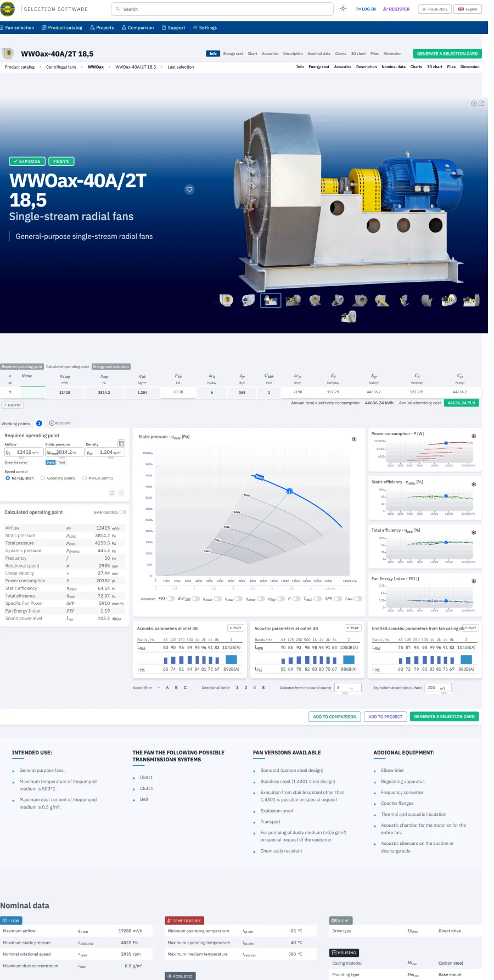Click the list icon in Required operating point panel
Viewport: 494px width, 980px height.
111,493
